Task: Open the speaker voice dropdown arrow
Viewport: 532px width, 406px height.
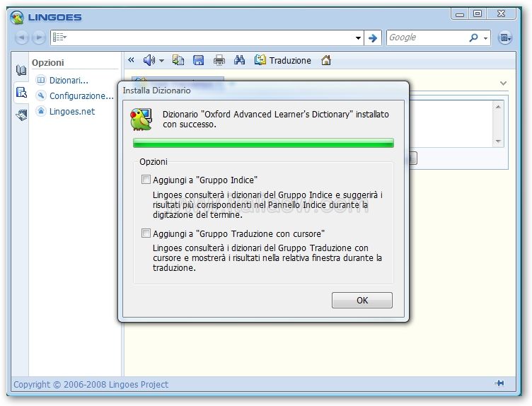Action: [x=161, y=61]
